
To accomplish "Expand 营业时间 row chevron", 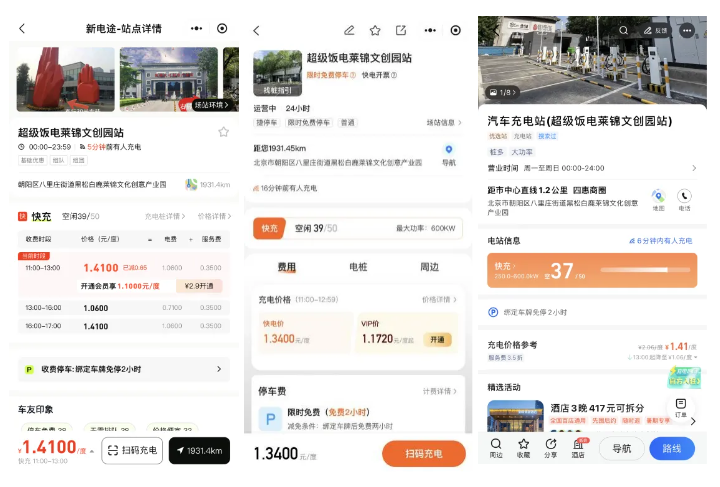I will pyautogui.click(x=694, y=168).
